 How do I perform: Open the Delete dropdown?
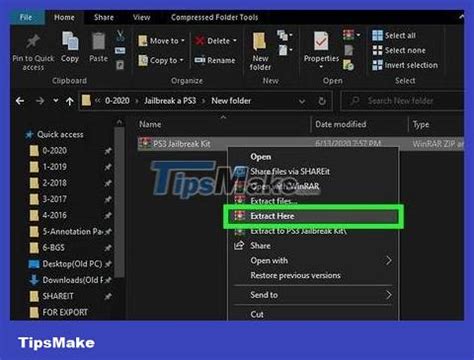click(x=216, y=41)
